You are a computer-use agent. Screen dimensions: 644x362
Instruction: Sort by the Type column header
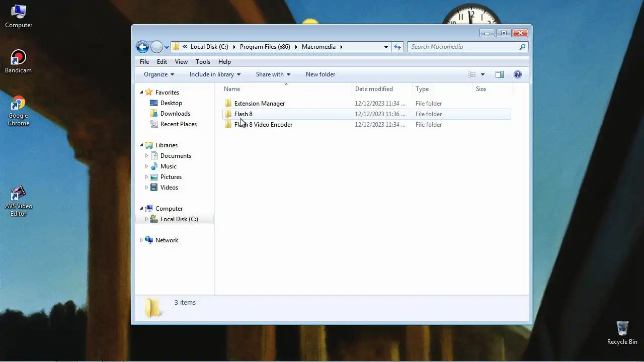pyautogui.click(x=442, y=89)
